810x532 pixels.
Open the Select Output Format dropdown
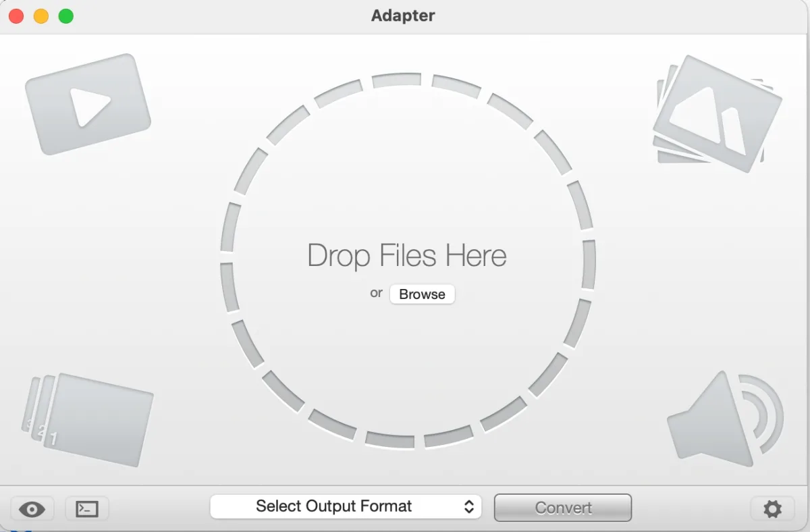point(346,506)
